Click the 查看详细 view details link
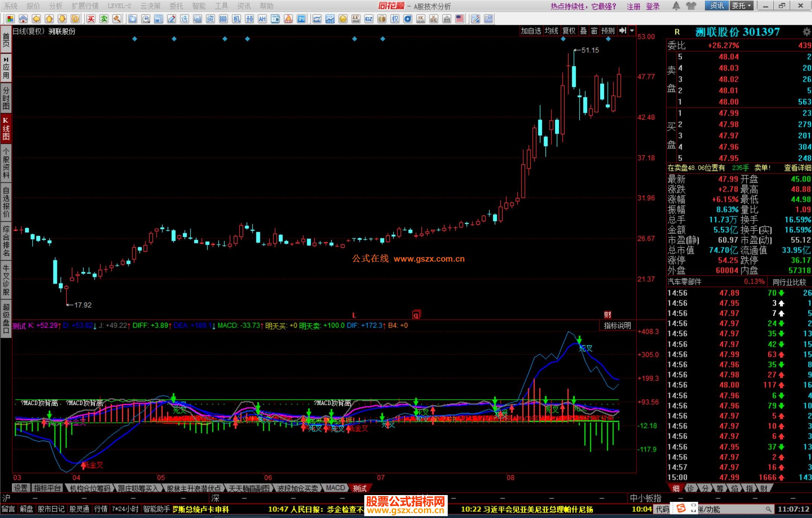 tap(797, 168)
